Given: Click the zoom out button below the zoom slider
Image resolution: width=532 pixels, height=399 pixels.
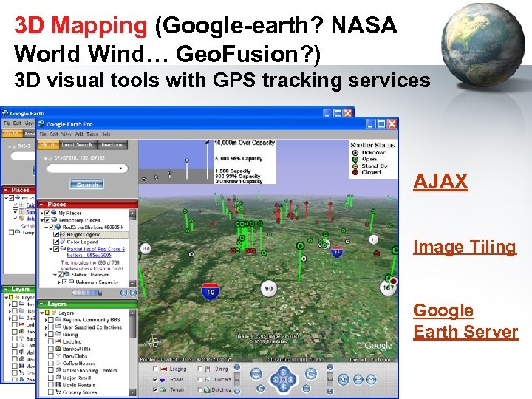Looking at the screenshot, I should [x=237, y=391].
